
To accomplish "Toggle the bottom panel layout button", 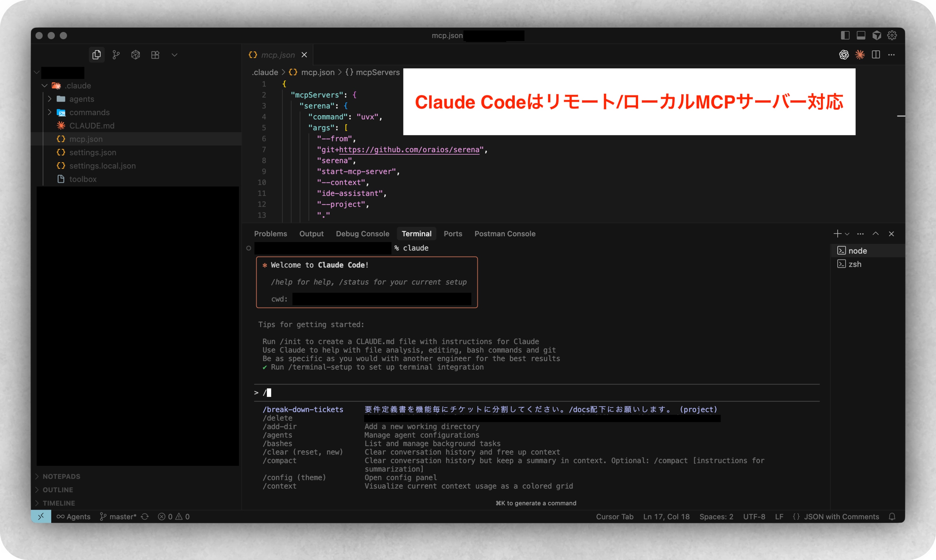I will coord(861,36).
